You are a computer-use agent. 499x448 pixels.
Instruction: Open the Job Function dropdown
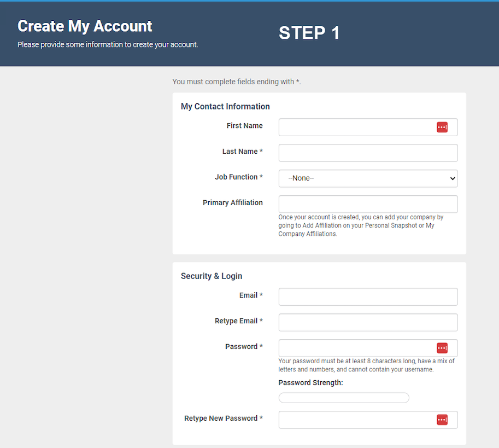367,178
